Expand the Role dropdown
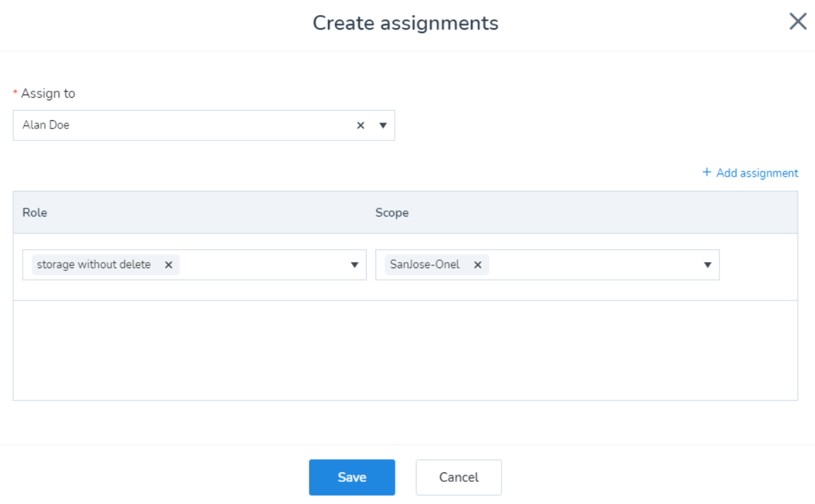This screenshot has width=815, height=504. 354,265
